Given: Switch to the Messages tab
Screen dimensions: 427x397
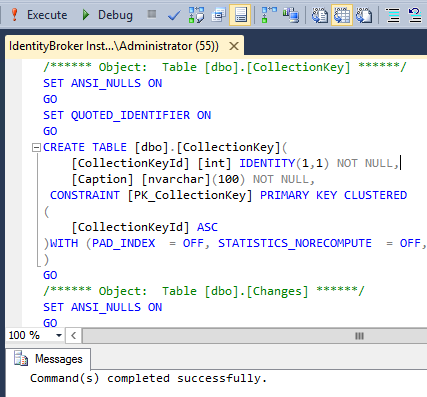Looking at the screenshot, I should (48, 359).
